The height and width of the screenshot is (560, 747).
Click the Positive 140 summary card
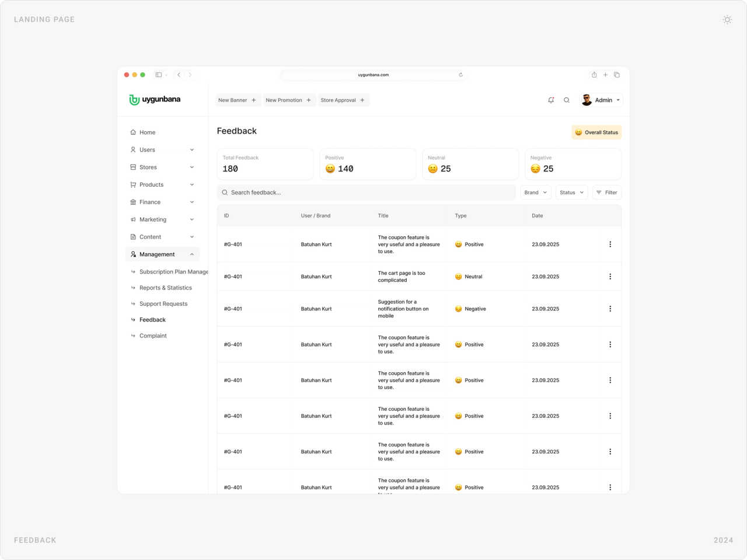click(368, 164)
